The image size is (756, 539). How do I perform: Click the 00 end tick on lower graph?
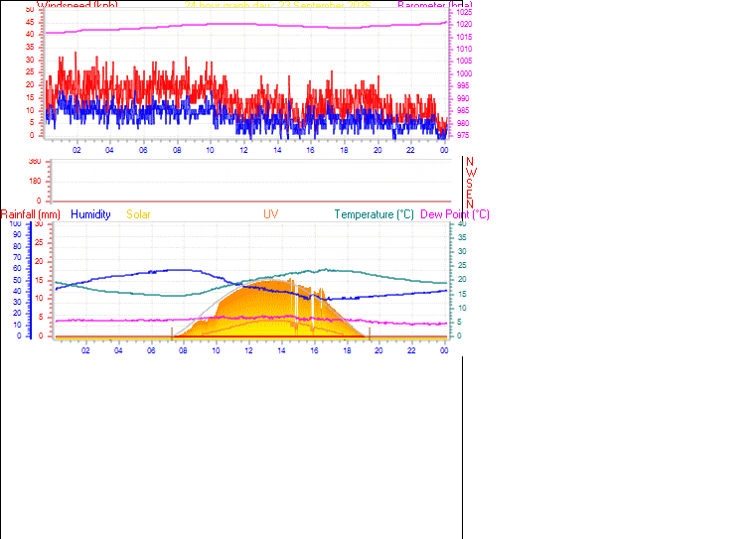coord(444,350)
